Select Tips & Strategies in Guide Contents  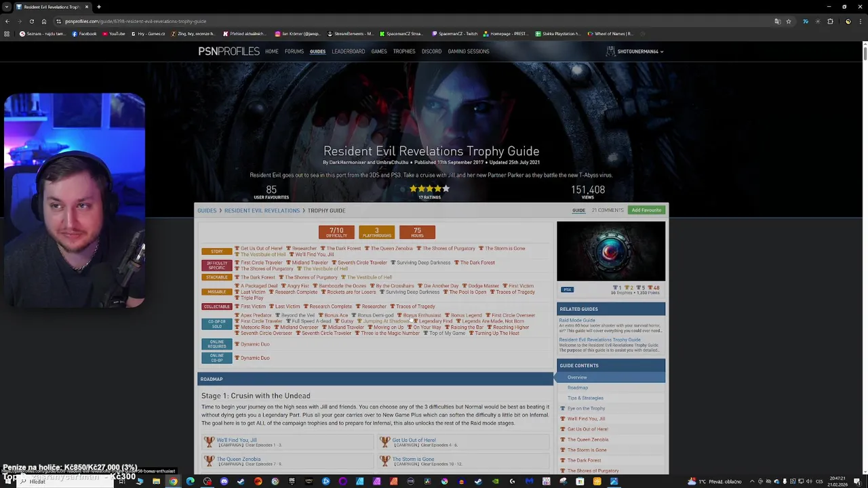585,398
